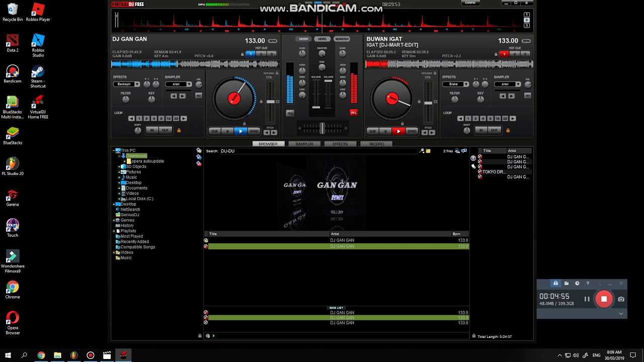This screenshot has height=362, width=644.
Task: Open the CONFIG settings
Action: [470, 3]
